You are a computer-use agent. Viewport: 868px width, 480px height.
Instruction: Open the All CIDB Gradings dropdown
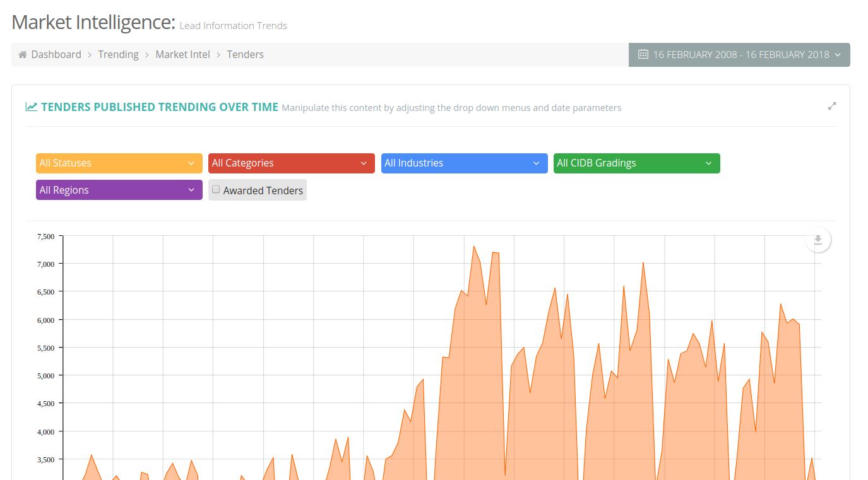[x=637, y=163]
